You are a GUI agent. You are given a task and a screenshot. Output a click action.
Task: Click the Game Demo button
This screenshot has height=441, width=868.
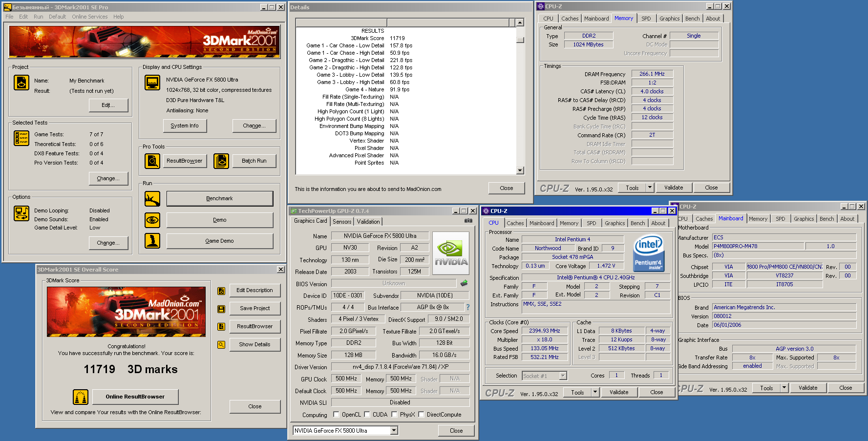(220, 241)
